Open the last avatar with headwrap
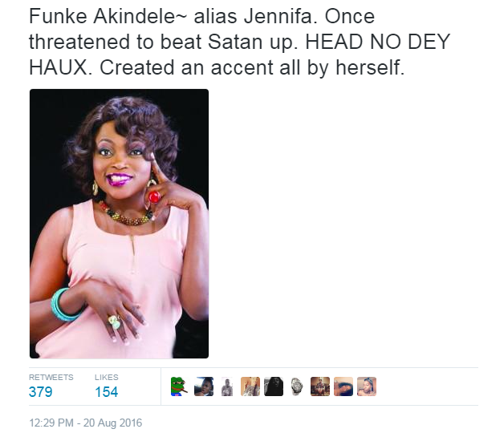This screenshot has width=504, height=433. [367, 386]
